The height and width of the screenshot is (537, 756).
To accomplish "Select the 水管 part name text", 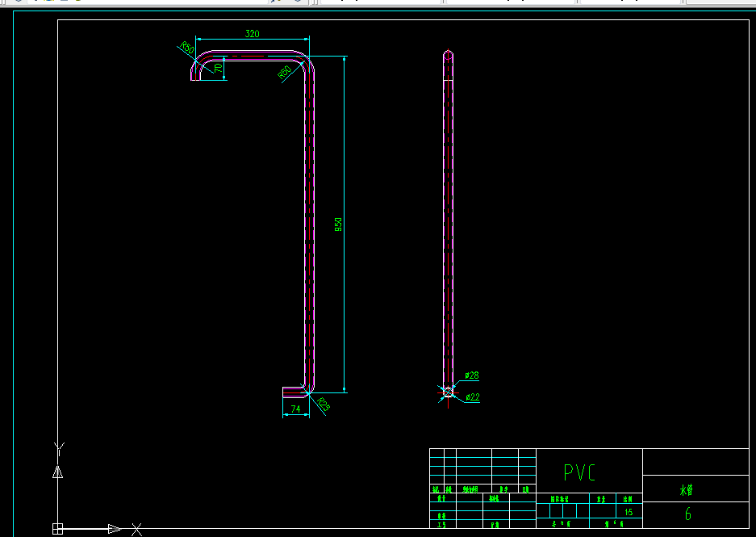I will pyautogui.click(x=687, y=491).
